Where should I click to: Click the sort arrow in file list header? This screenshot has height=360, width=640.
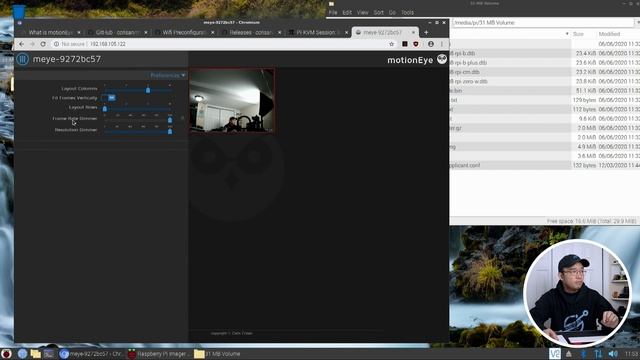[567, 34]
